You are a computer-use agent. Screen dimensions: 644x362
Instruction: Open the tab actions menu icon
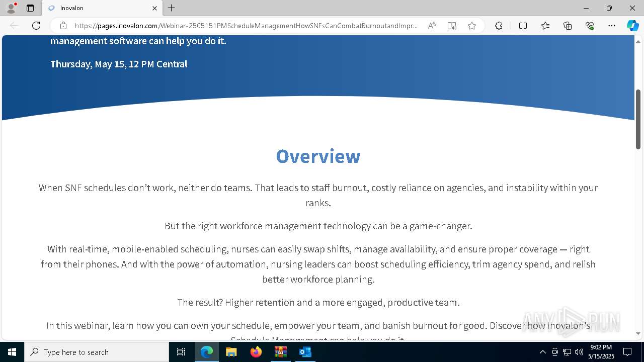[x=30, y=8]
